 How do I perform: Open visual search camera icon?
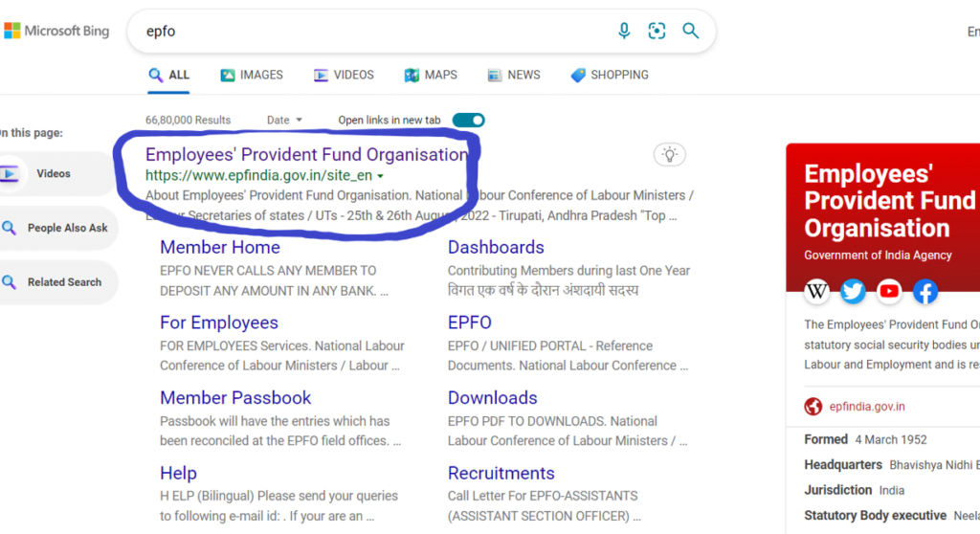[x=657, y=31]
